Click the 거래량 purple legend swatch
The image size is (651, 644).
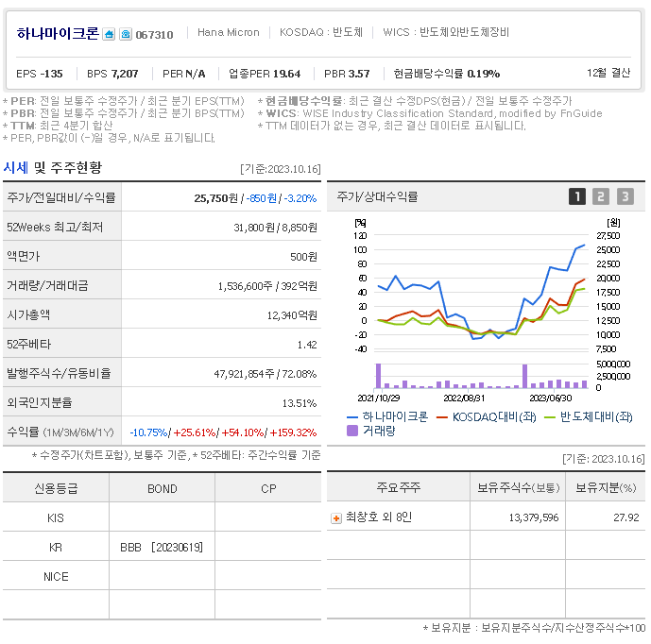tap(352, 431)
